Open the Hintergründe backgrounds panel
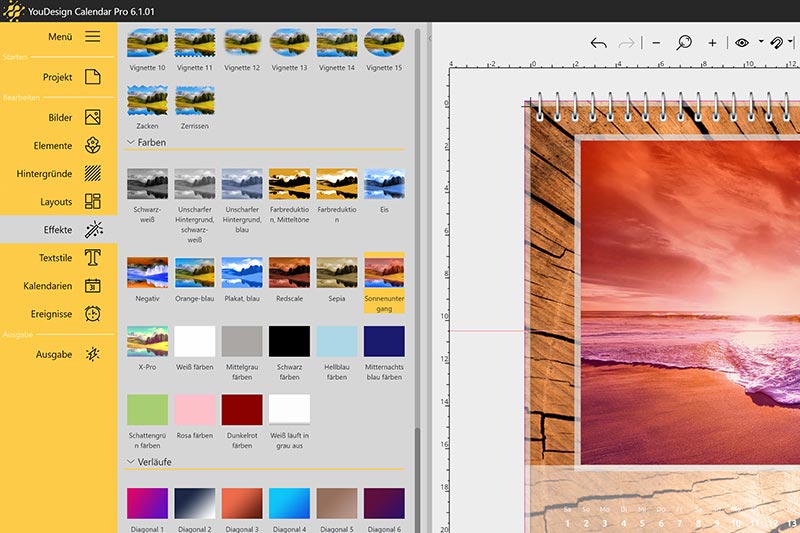 tap(92, 173)
